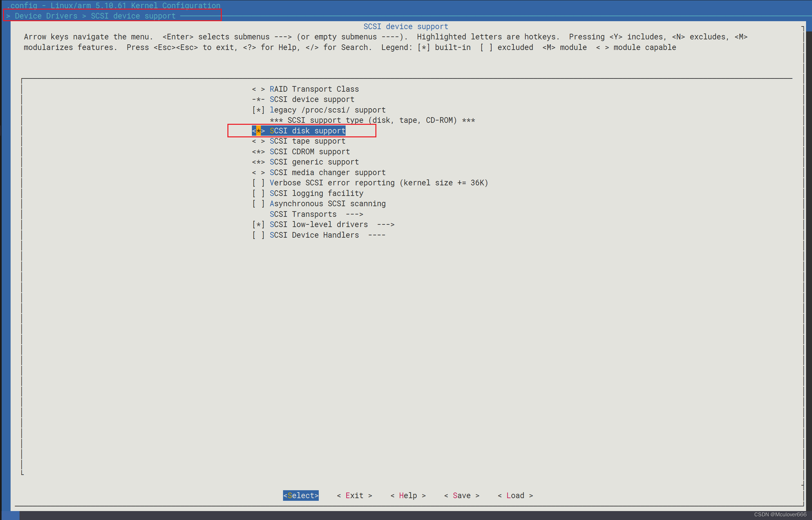
Task: Enable Asynchronous SCSI scanning
Action: click(327, 204)
